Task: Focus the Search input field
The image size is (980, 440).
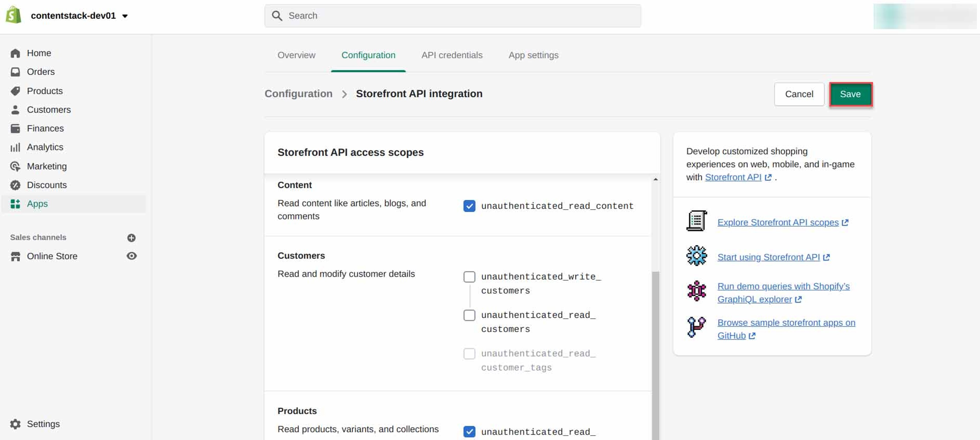Action: click(452, 16)
